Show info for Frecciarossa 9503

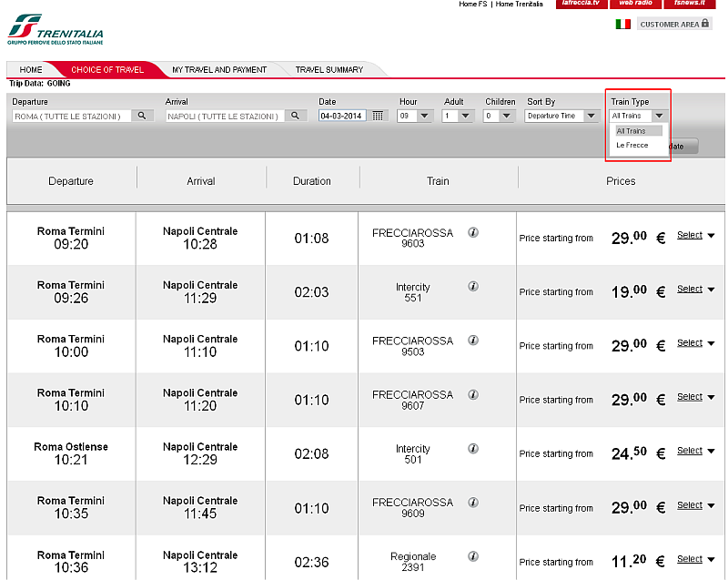473,341
